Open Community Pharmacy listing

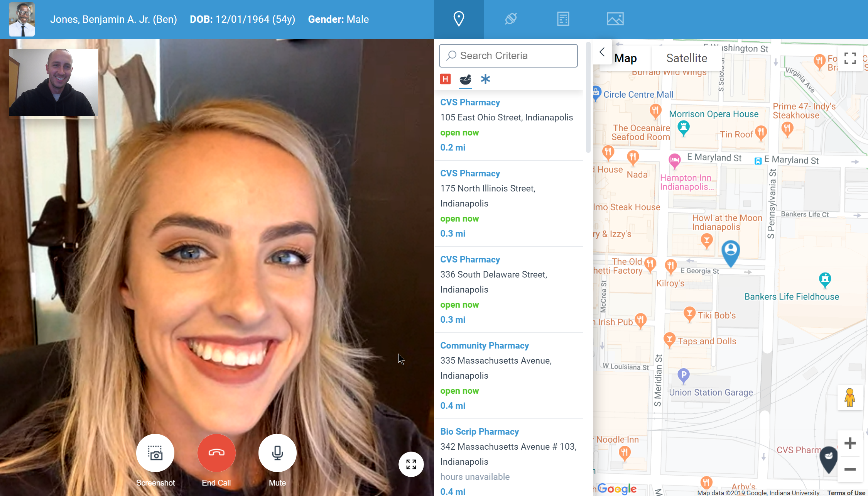pyautogui.click(x=484, y=345)
